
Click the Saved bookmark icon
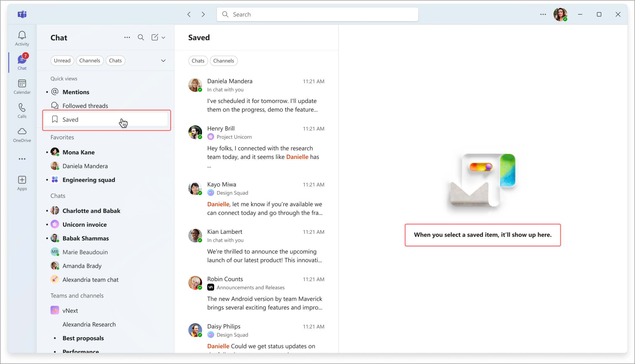pos(55,119)
